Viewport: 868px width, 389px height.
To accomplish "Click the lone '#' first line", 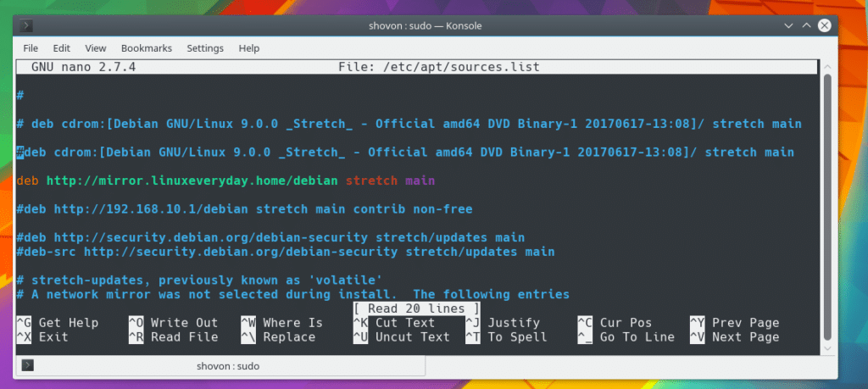I will pos(20,95).
